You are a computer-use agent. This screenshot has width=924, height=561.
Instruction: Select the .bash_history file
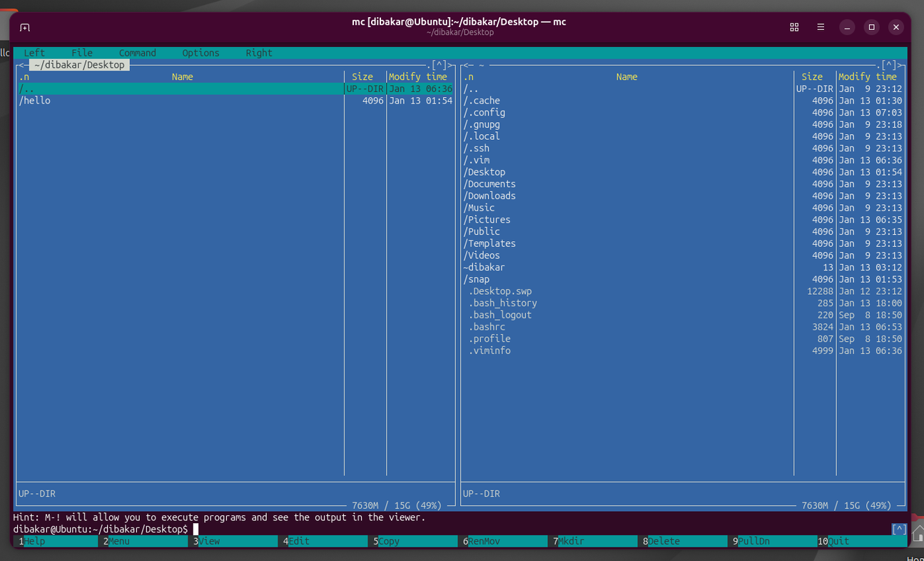click(x=683, y=303)
